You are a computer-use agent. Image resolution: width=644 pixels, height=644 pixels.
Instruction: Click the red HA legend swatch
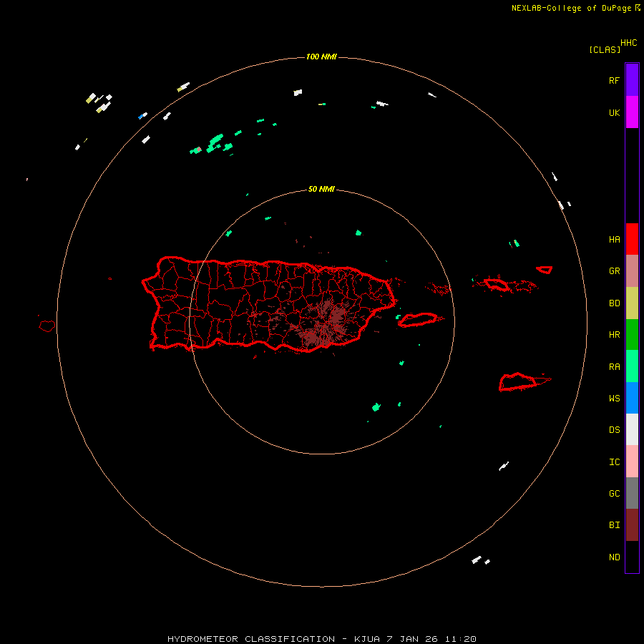(x=632, y=239)
